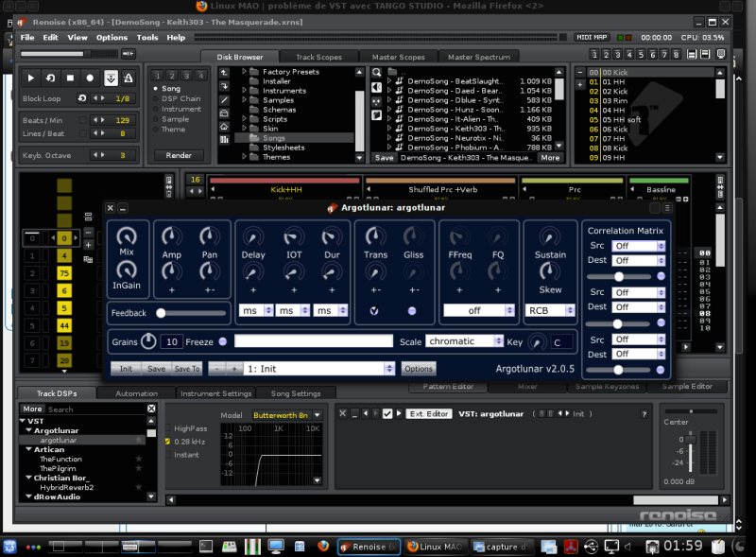Select the Song radio option
Screen dimensions: 756x557
[x=167, y=88]
